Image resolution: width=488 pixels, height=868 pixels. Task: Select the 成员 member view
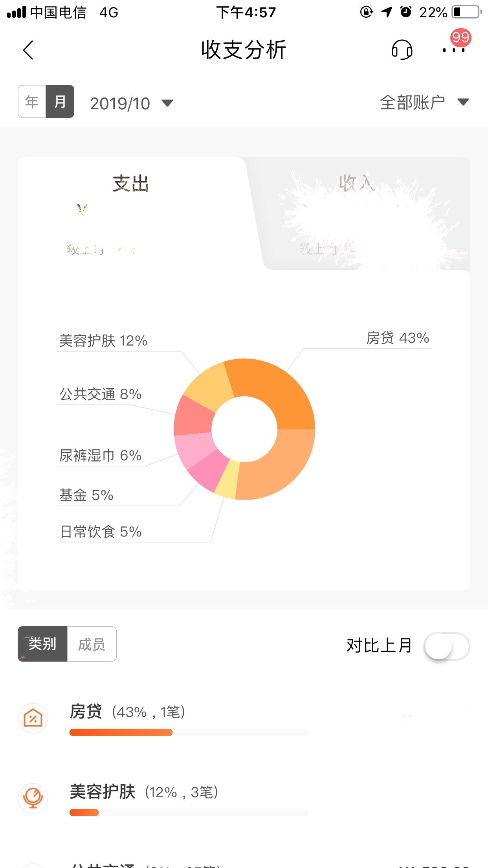pos(92,644)
